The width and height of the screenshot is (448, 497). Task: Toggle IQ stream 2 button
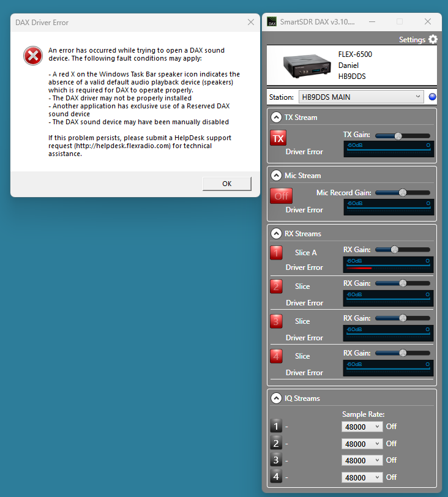coord(276,443)
